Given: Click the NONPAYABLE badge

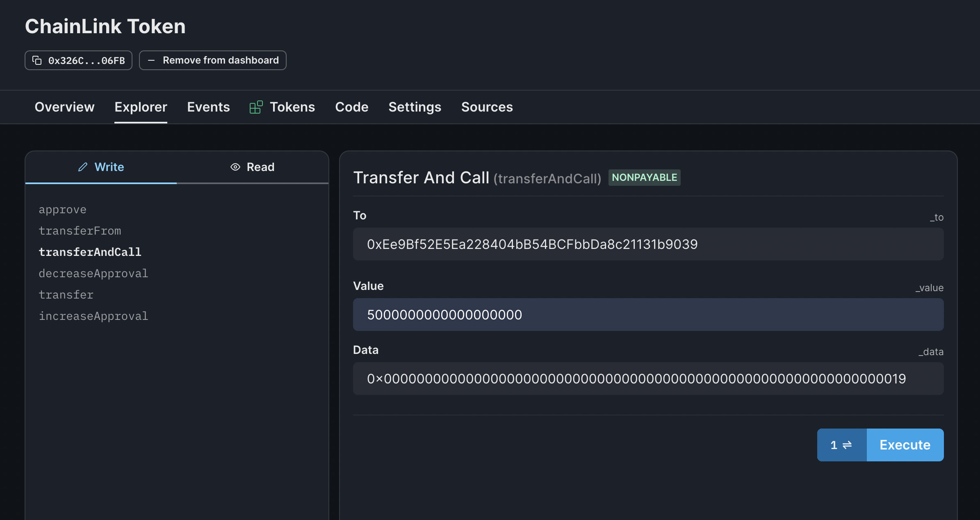Looking at the screenshot, I should pyautogui.click(x=644, y=177).
